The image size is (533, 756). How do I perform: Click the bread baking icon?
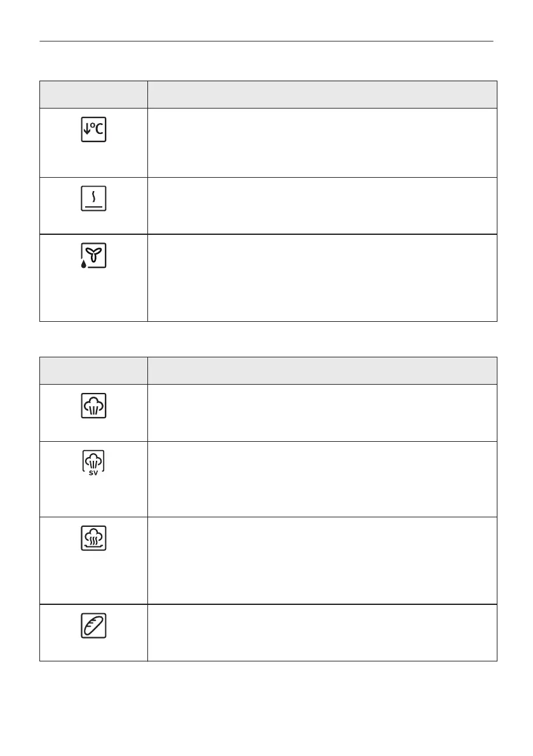[93, 625]
